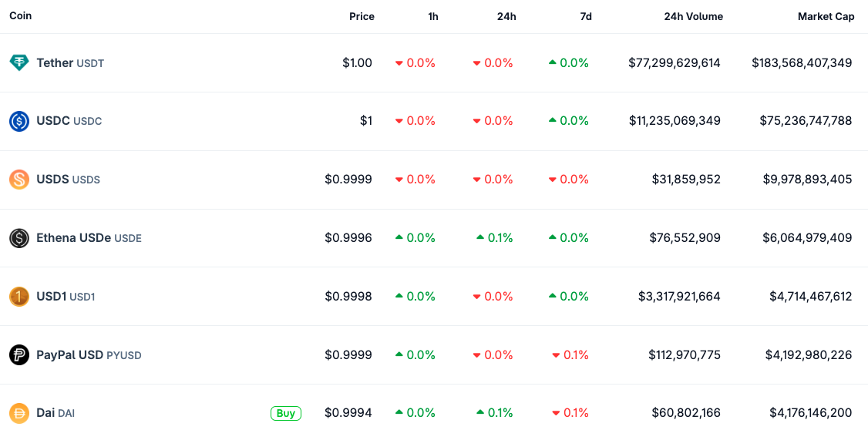868x440 pixels.
Task: Click the USD1 coin logo icon
Action: (19, 297)
